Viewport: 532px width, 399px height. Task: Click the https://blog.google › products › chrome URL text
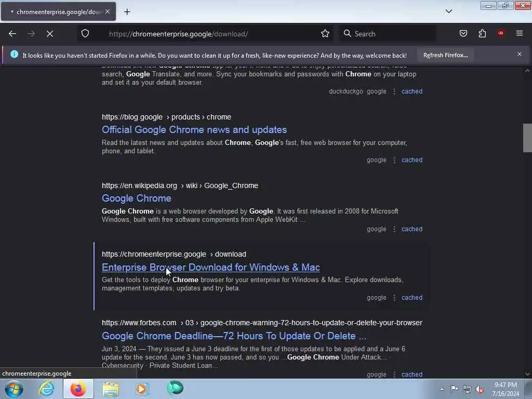click(167, 117)
